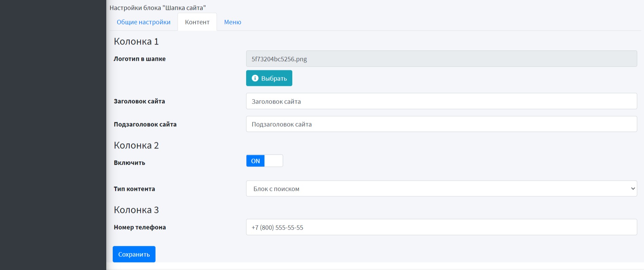
Task: Click the Включить label
Action: click(129, 163)
